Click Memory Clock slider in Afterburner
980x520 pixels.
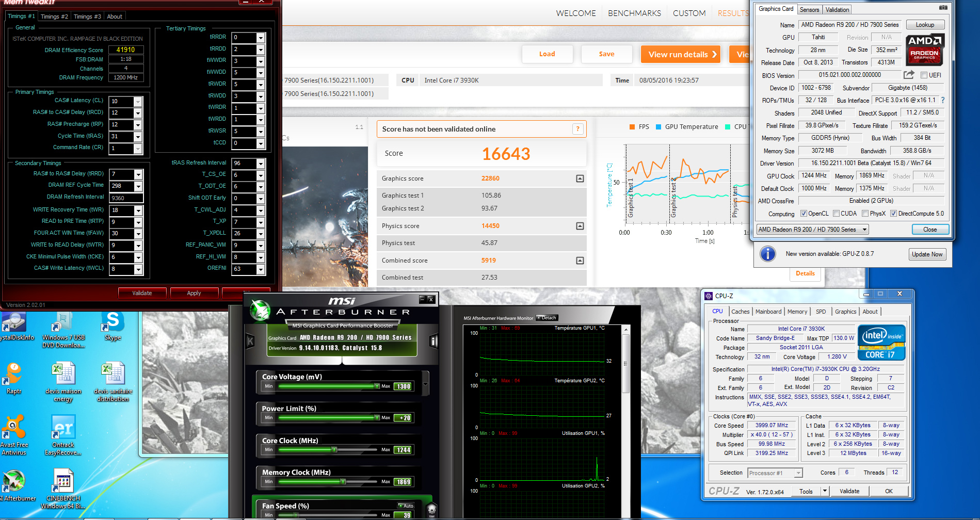point(328,481)
